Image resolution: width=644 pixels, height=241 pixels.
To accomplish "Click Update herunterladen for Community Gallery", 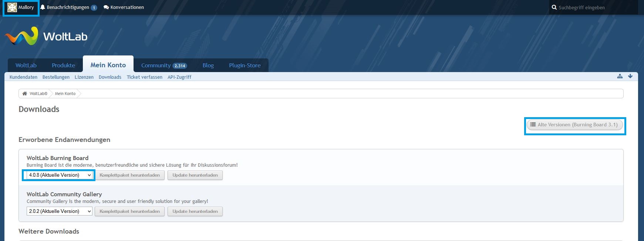I will [195, 211].
